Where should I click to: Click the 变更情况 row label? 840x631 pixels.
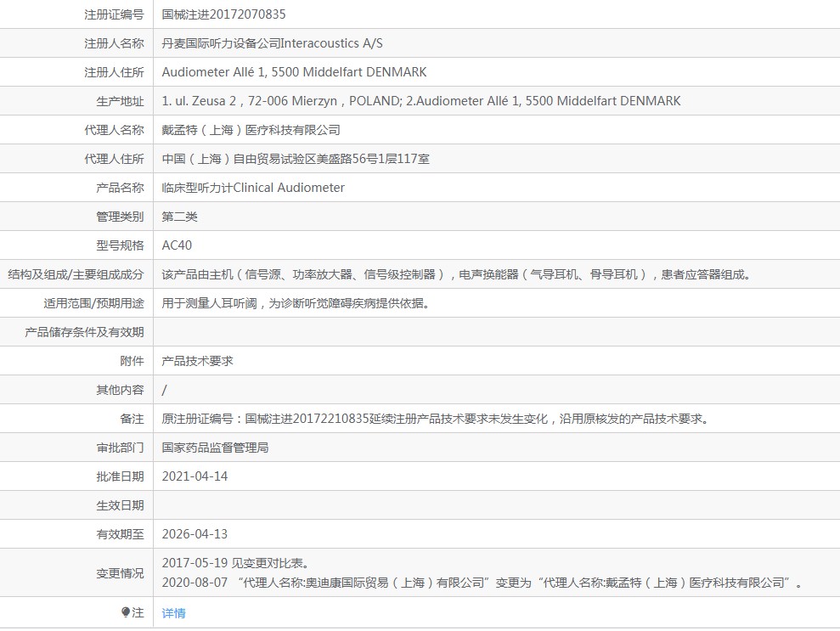(120, 573)
